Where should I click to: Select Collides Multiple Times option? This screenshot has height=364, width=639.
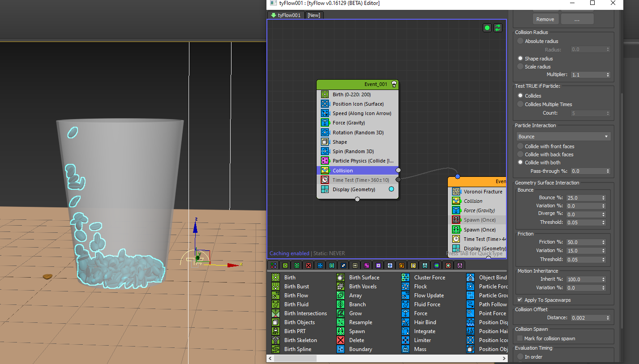(520, 104)
